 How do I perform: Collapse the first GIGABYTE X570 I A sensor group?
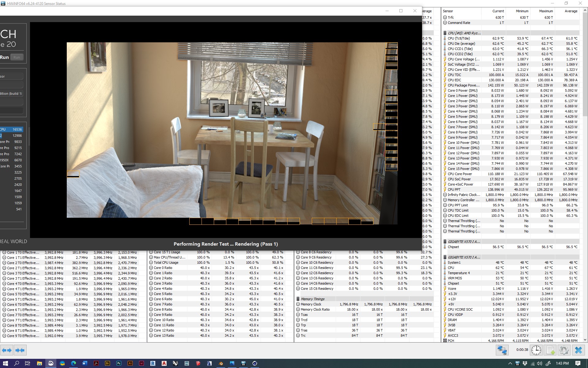pos(464,242)
